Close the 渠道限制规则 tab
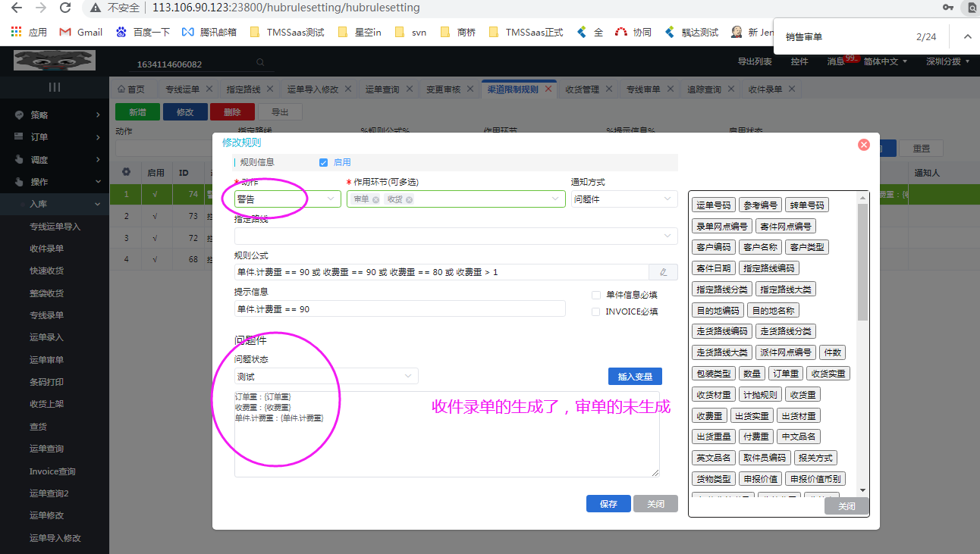This screenshot has width=980, height=554. click(548, 89)
